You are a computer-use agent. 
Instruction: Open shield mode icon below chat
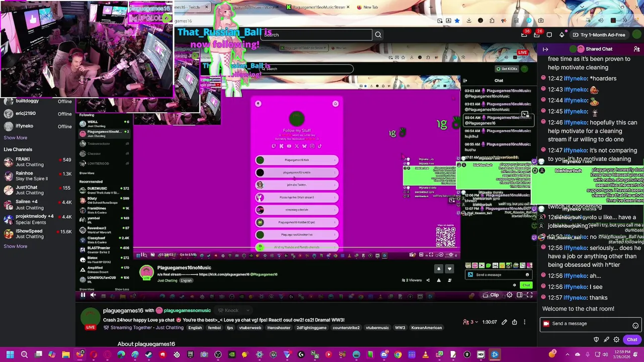[596, 339]
